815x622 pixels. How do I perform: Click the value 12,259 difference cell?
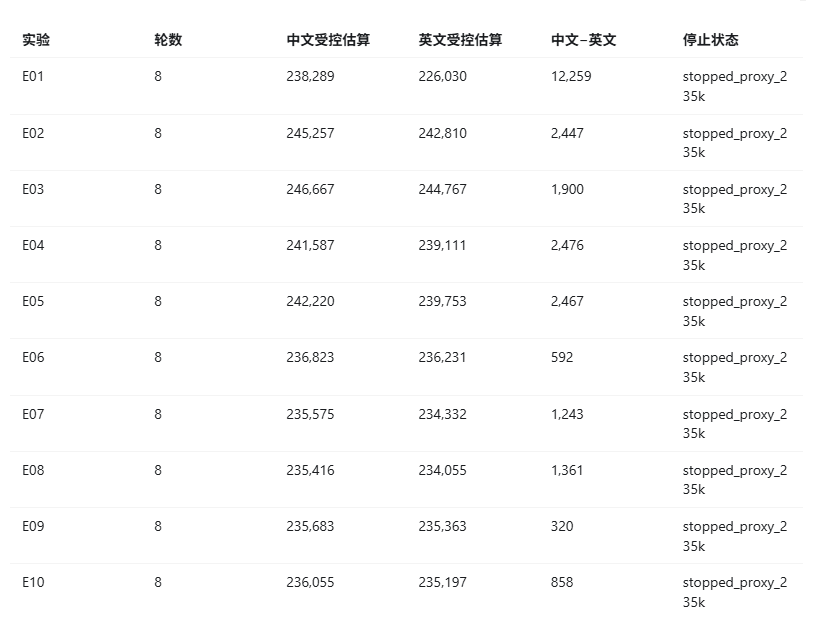click(571, 76)
